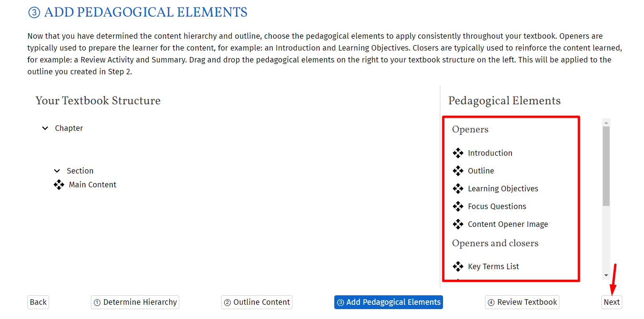The height and width of the screenshot is (319, 644).
Task: Click the move handle beside Focus Questions
Action: (x=458, y=206)
